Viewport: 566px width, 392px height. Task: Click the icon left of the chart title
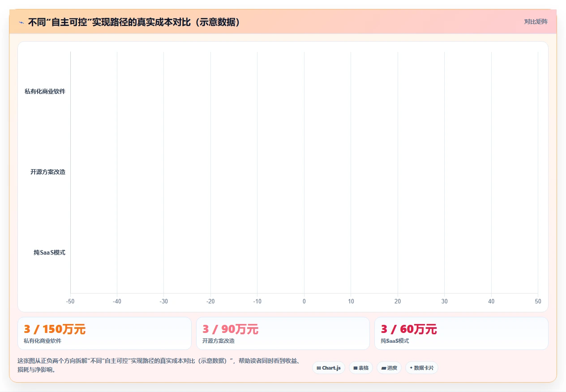(21, 22)
